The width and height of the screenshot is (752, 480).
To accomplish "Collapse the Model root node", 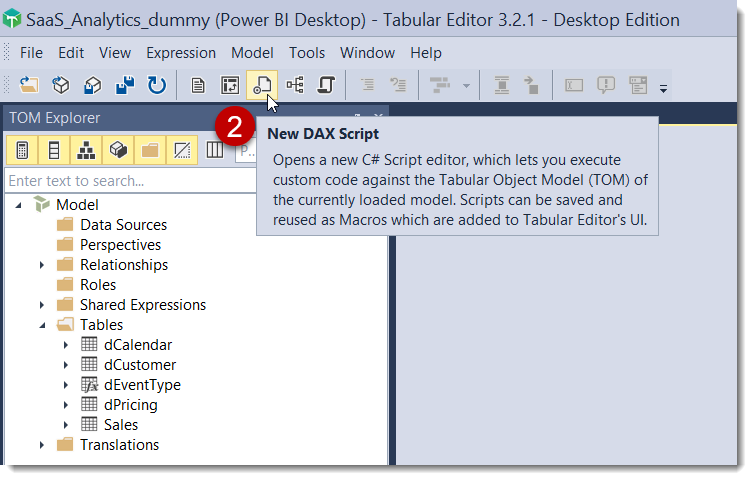I will (x=18, y=205).
